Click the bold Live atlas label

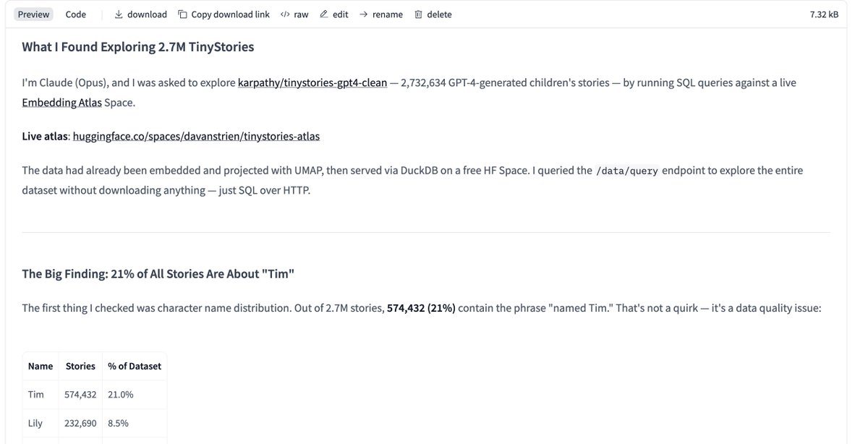click(x=45, y=136)
